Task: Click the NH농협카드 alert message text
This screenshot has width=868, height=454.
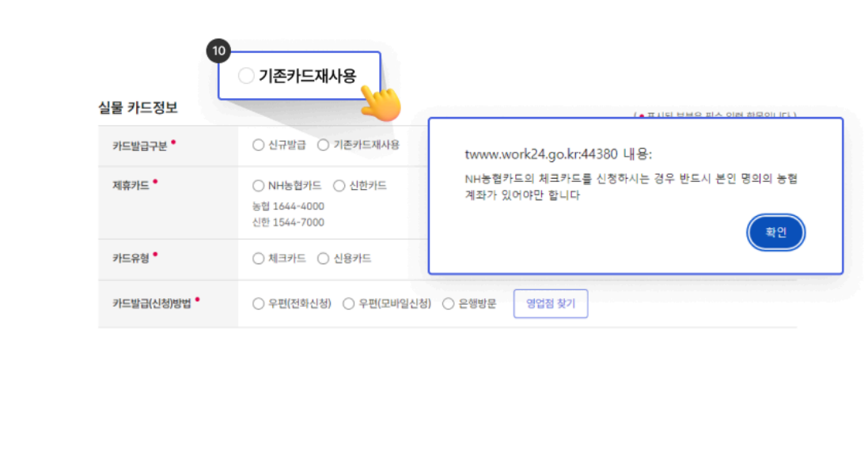Action: tap(631, 187)
